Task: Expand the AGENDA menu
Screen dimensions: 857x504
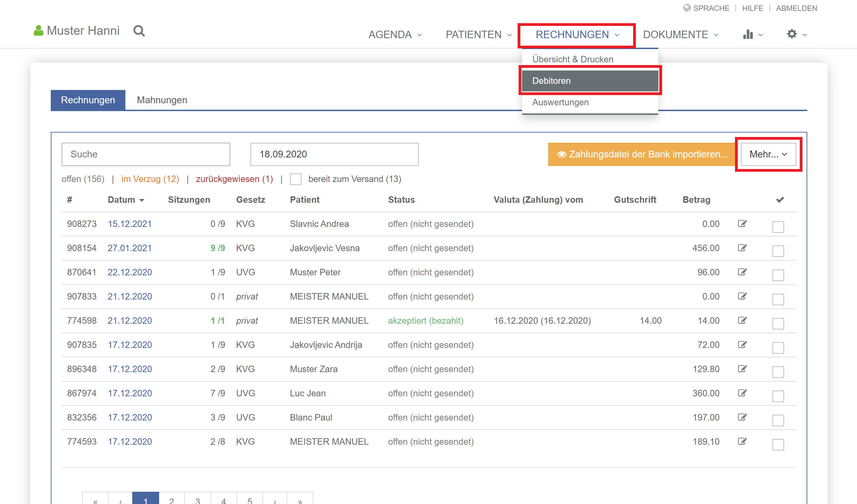Action: pos(395,34)
